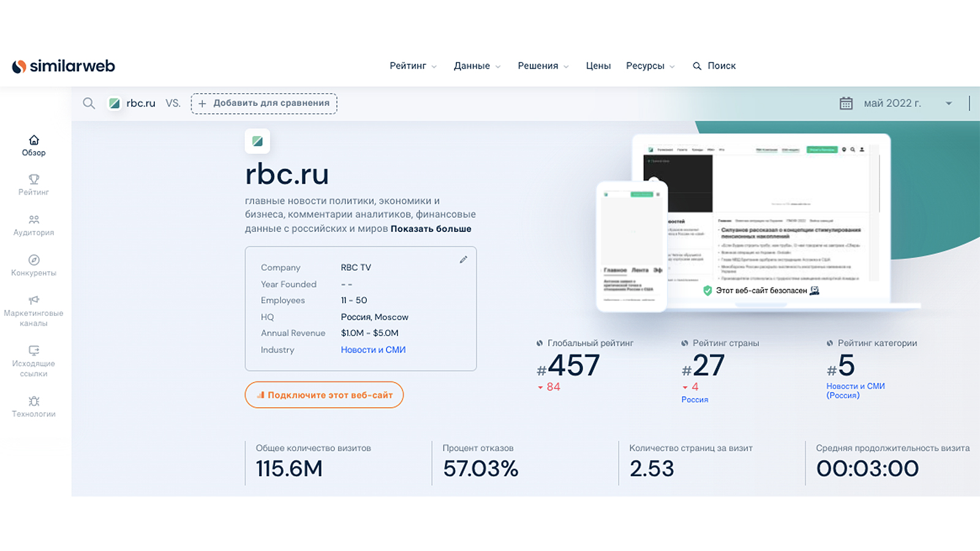
Task: Click the Employees value 11 - 50
Action: pos(354,301)
